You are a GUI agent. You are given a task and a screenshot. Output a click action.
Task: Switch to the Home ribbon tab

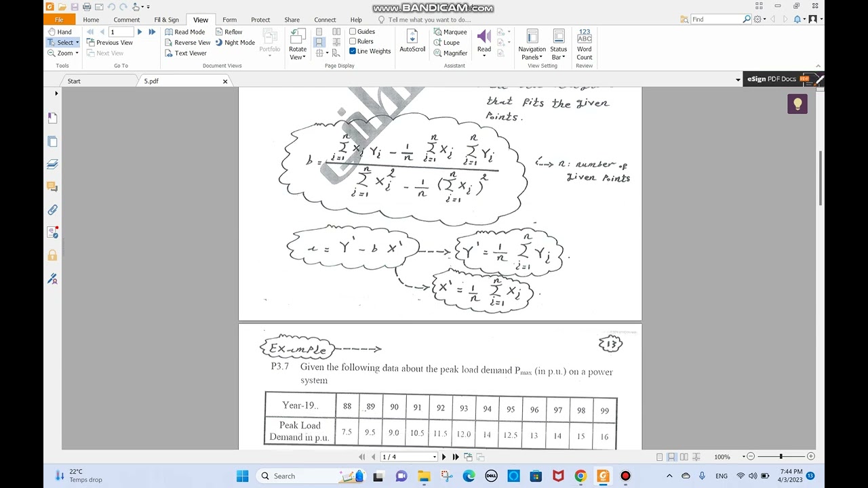click(91, 20)
